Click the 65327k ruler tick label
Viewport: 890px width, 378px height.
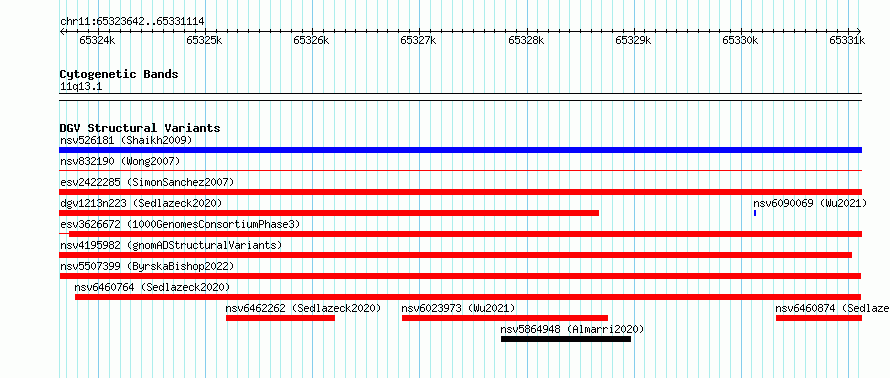[418, 40]
